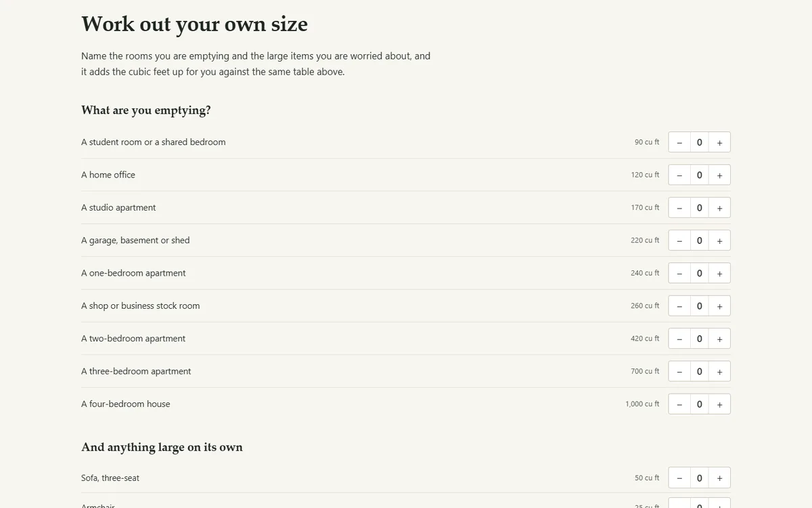The image size is (812, 508).
Task: Click the quantity field for student room
Action: pos(700,142)
